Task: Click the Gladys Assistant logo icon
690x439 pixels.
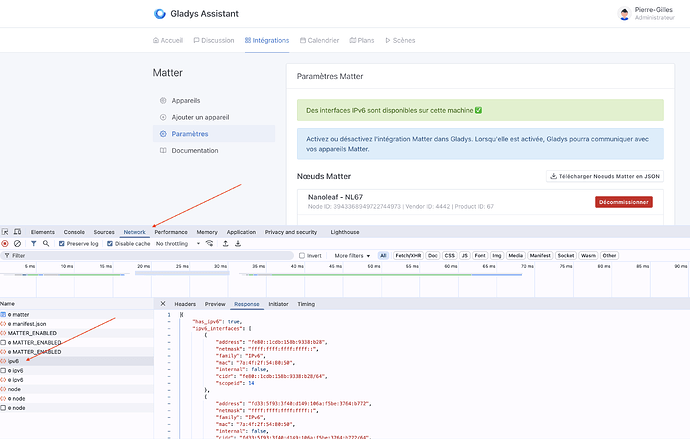Action: [159, 14]
